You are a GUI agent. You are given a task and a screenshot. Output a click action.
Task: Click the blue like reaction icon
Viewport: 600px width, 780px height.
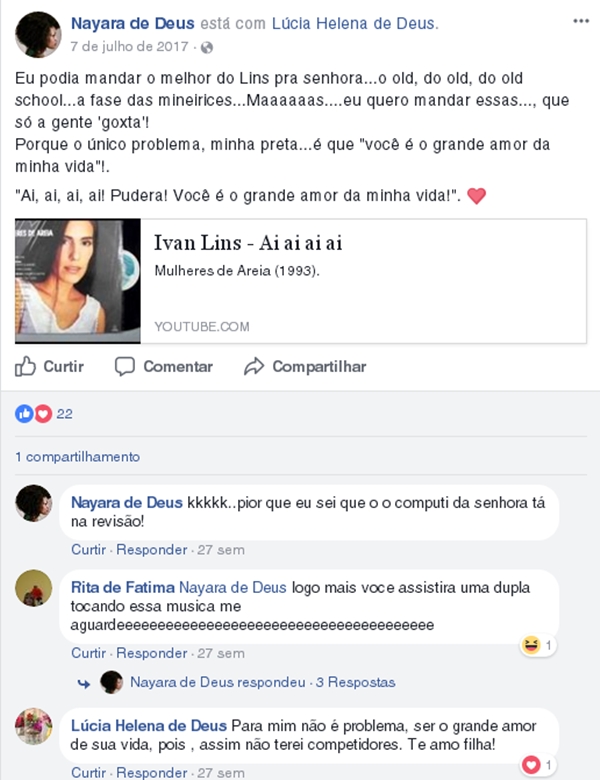pyautogui.click(x=24, y=413)
